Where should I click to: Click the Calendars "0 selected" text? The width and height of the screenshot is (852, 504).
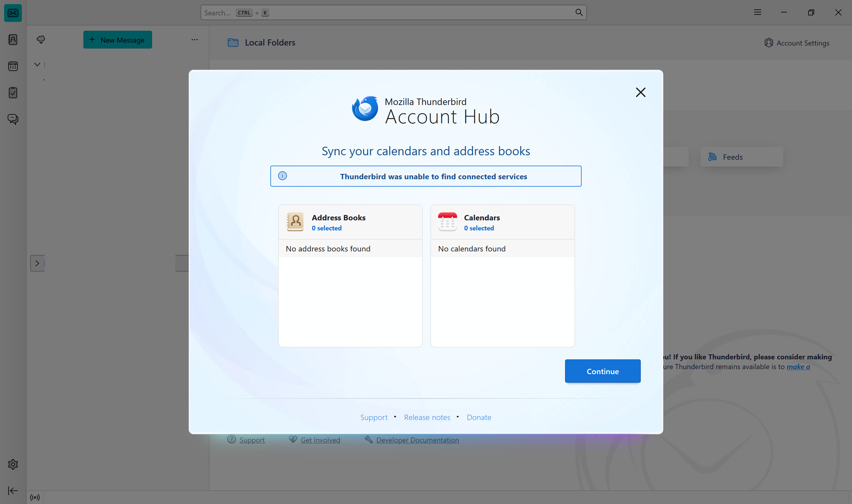(479, 228)
